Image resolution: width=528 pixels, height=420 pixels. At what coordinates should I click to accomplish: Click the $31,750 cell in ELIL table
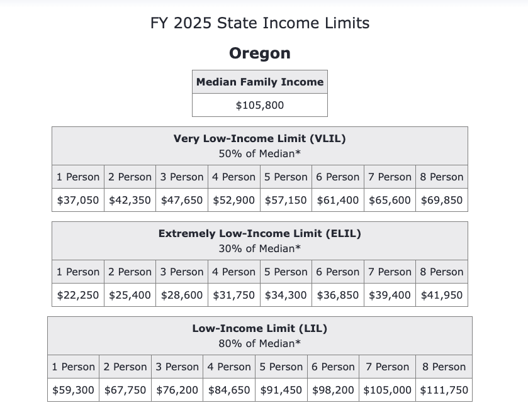(x=234, y=295)
